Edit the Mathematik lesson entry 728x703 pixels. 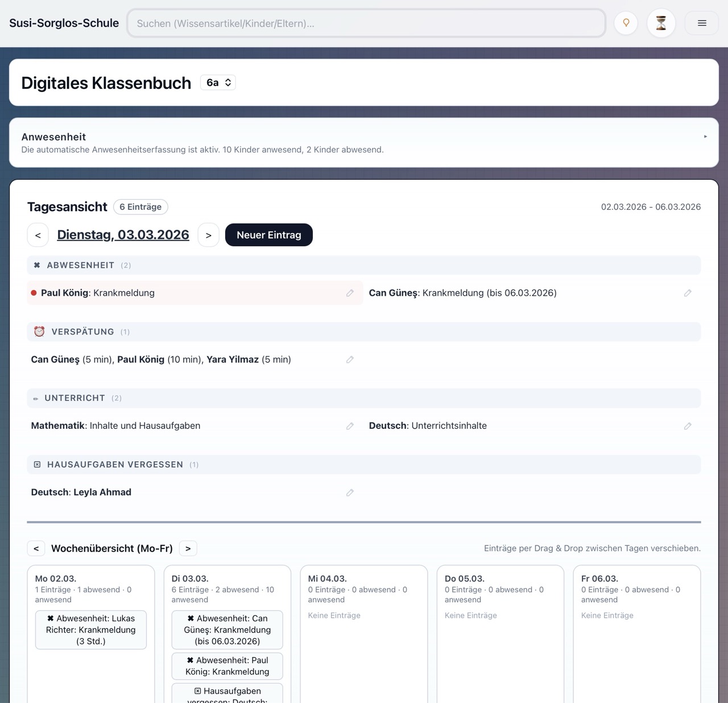[x=350, y=426]
